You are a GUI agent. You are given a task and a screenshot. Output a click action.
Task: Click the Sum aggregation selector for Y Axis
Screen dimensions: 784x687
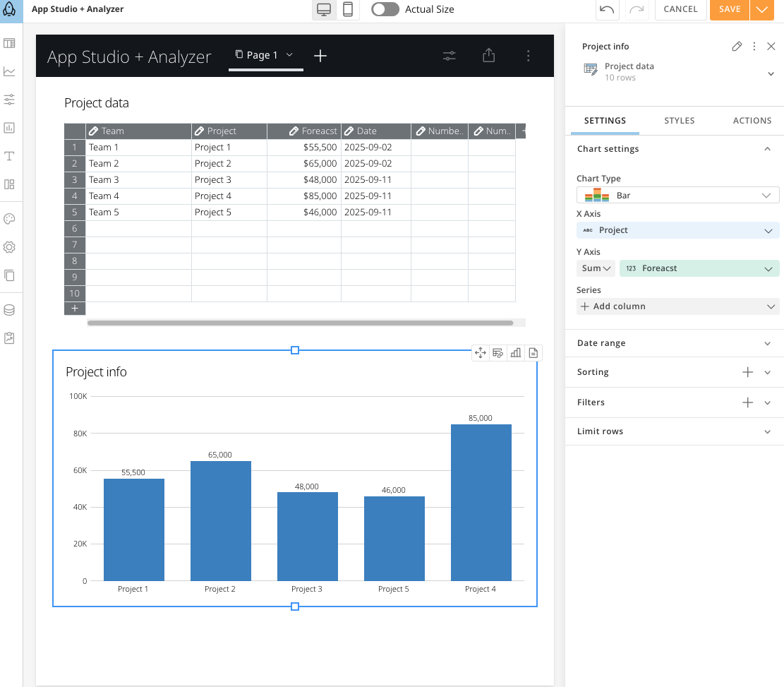tap(596, 268)
